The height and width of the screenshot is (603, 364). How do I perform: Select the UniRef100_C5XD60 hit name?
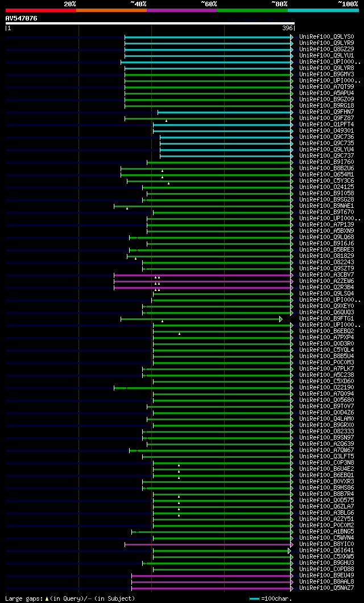point(327,381)
